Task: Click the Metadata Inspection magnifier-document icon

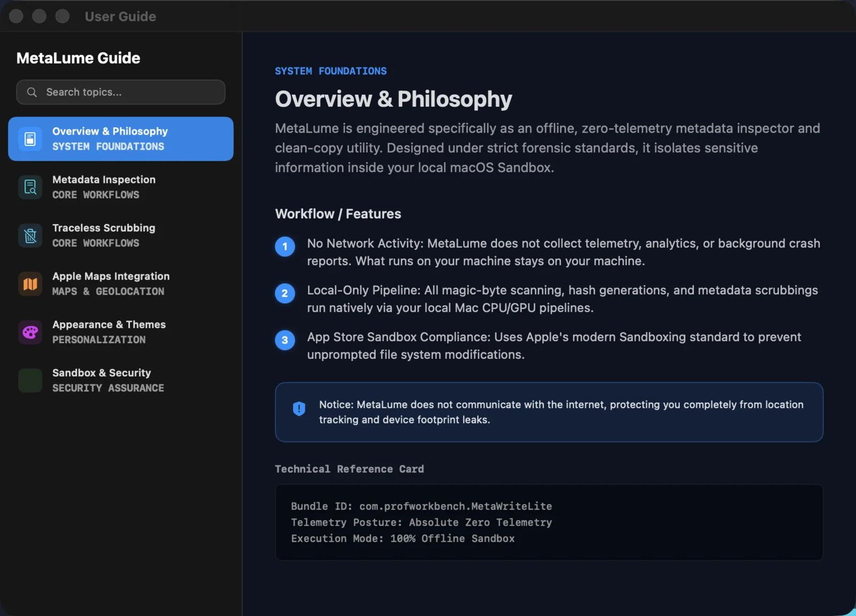Action: click(30, 187)
